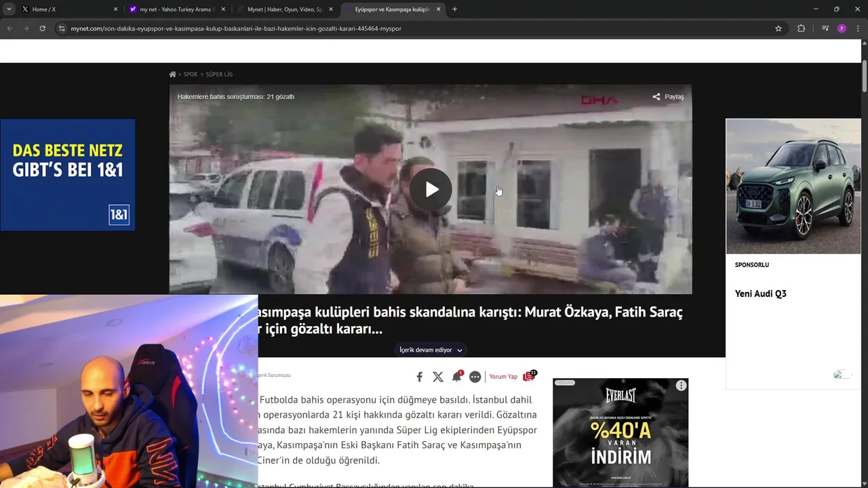Screen dimensions: 868x488
Task: Click the article headline text
Action: click(470, 321)
